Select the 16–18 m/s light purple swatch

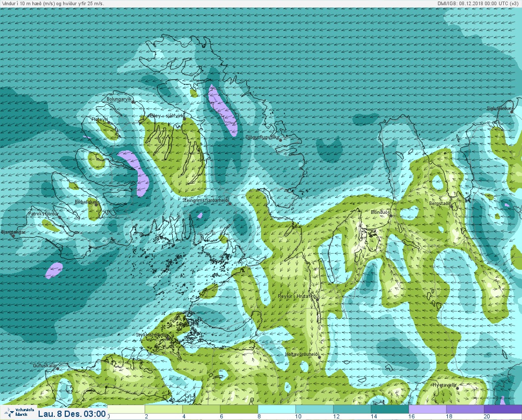coord(427,409)
